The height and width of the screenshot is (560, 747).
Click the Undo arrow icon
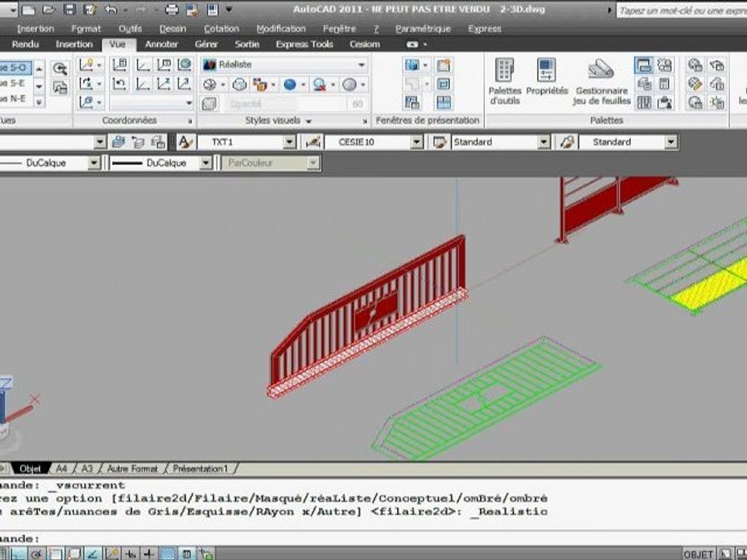[x=110, y=9]
